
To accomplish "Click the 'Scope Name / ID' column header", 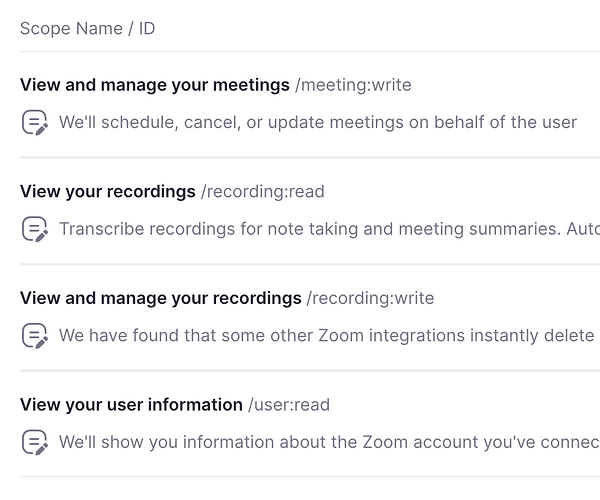I will coord(87,28).
